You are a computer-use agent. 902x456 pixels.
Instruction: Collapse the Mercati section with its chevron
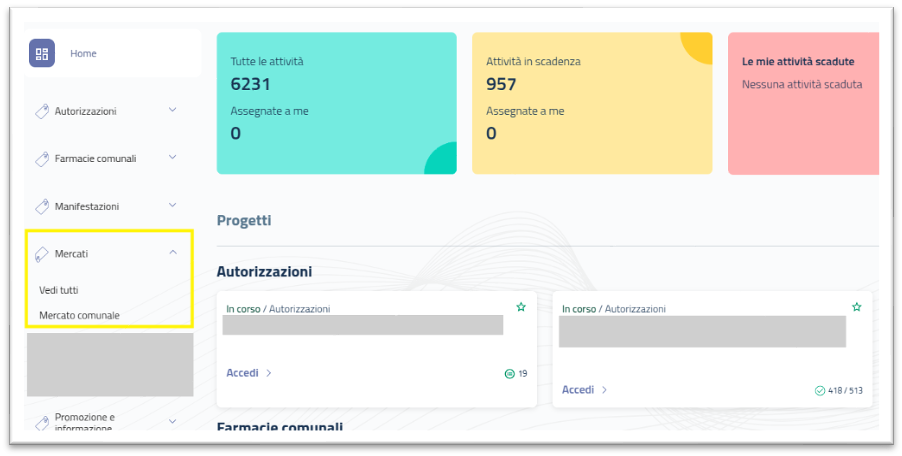173,253
